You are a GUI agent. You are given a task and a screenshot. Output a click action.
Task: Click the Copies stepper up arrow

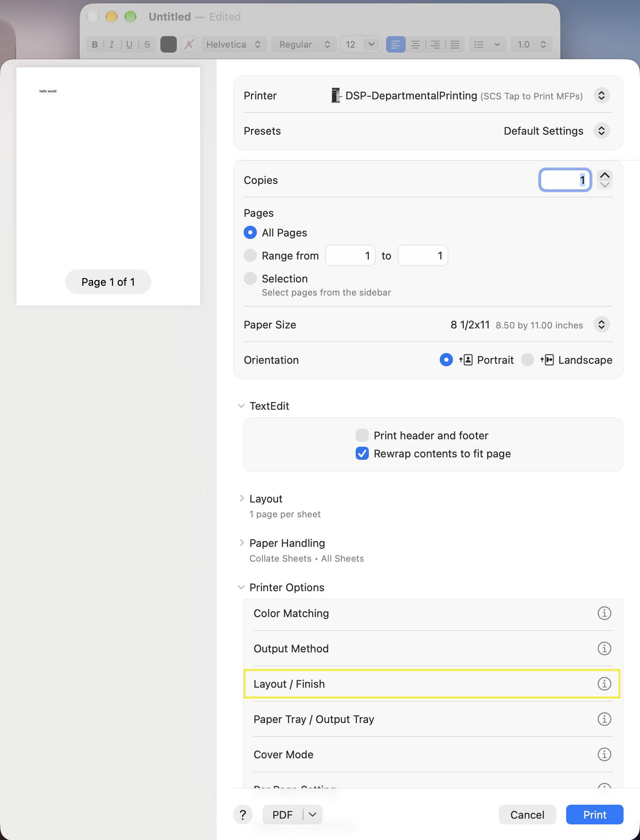605,175
